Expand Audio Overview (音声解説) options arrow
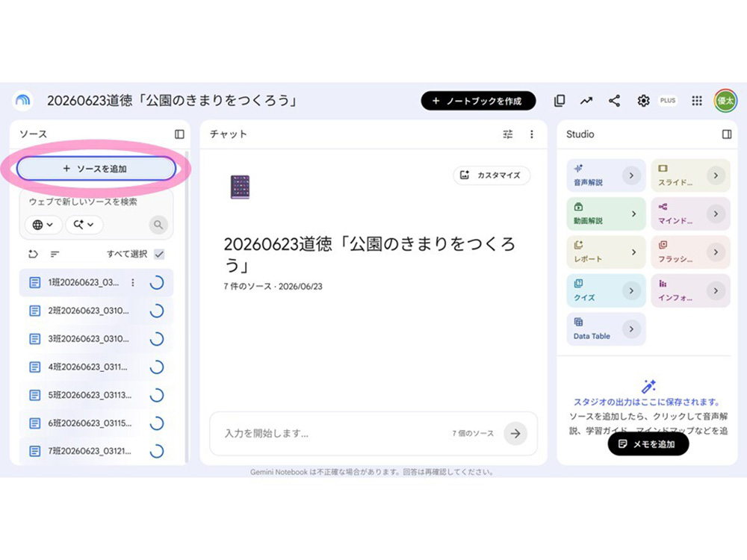This screenshot has width=747, height=560. (x=631, y=175)
